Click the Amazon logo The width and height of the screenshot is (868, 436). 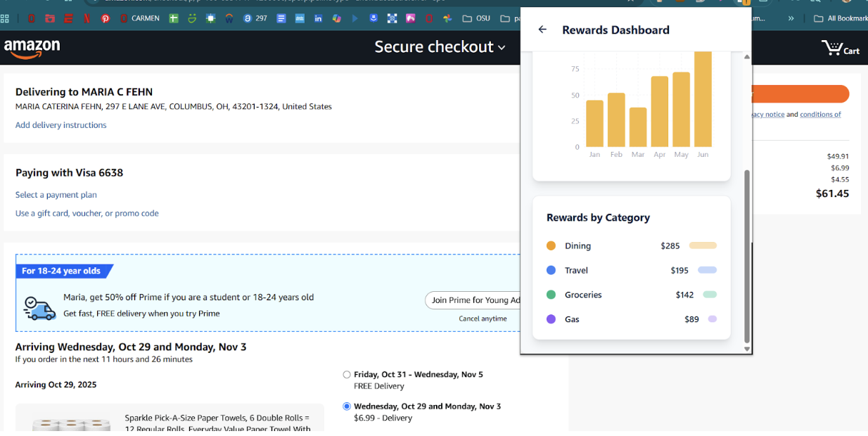pos(32,49)
